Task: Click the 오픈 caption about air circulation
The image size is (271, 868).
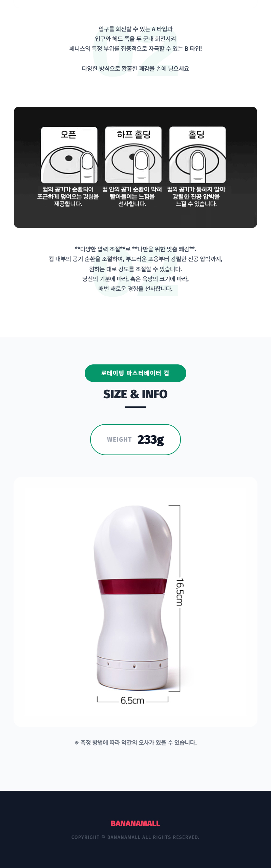Action: click(68, 196)
